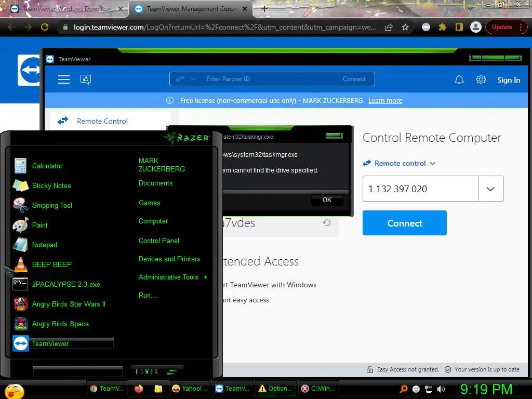This screenshot has width=532, height=399.
Task: Open the Run... dialog entry
Action: pos(148,296)
